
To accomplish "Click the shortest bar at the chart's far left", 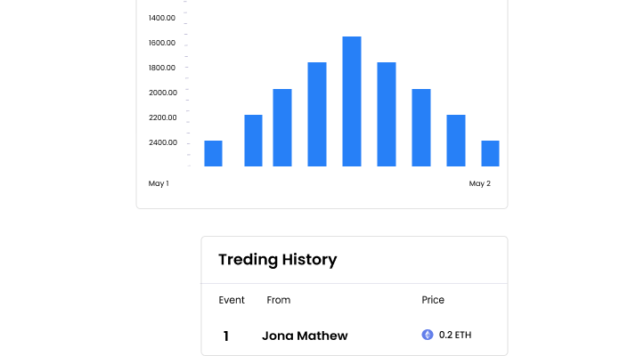I will pos(213,154).
